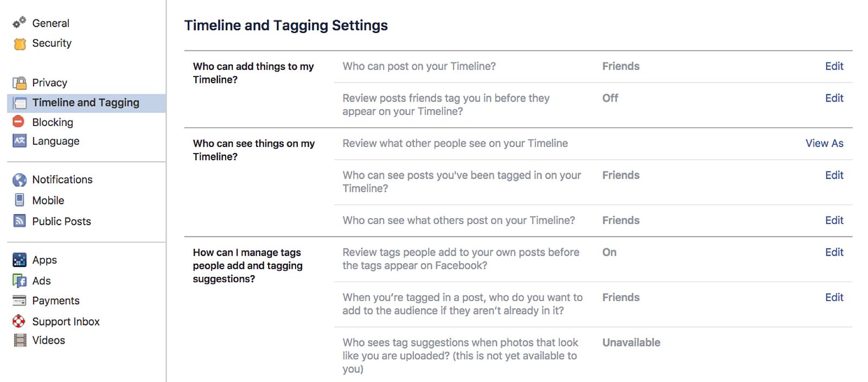
Task: Edit the review posts friends tag setting
Action: (834, 98)
